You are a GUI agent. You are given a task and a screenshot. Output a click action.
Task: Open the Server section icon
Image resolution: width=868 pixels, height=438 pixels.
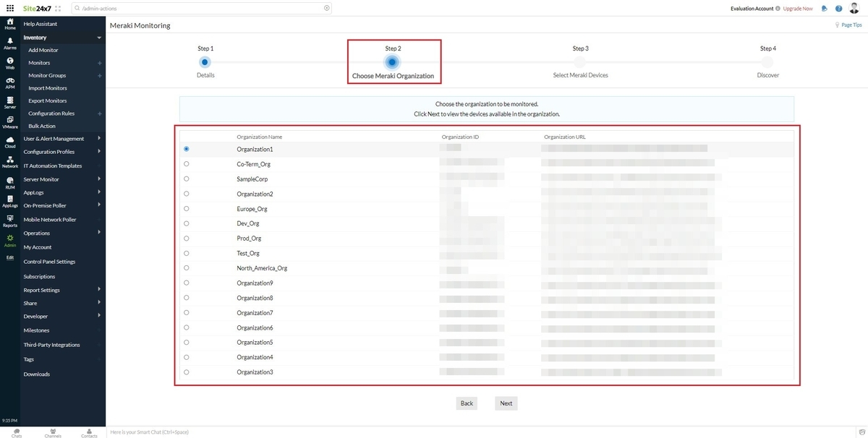pos(10,103)
